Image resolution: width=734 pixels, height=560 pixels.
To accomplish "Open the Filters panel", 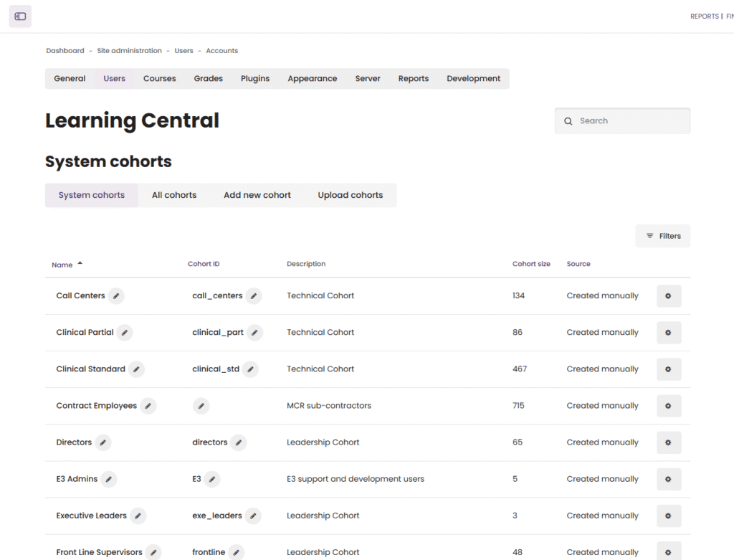I will (x=662, y=236).
